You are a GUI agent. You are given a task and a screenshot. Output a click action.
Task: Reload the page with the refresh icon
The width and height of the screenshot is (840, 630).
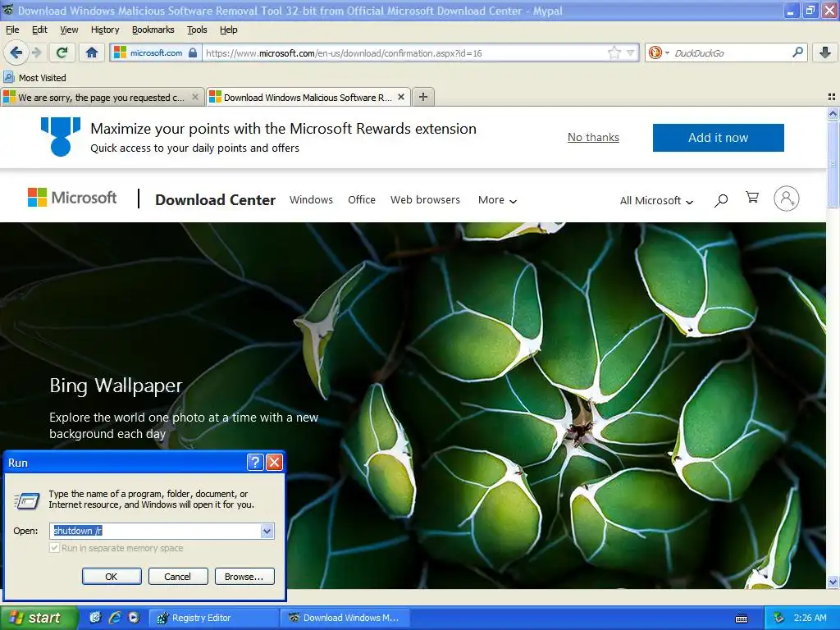click(x=62, y=52)
